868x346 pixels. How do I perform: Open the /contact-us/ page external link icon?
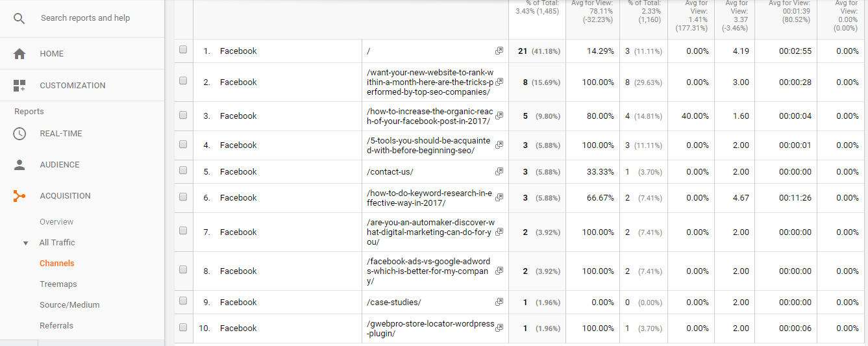coord(499,171)
